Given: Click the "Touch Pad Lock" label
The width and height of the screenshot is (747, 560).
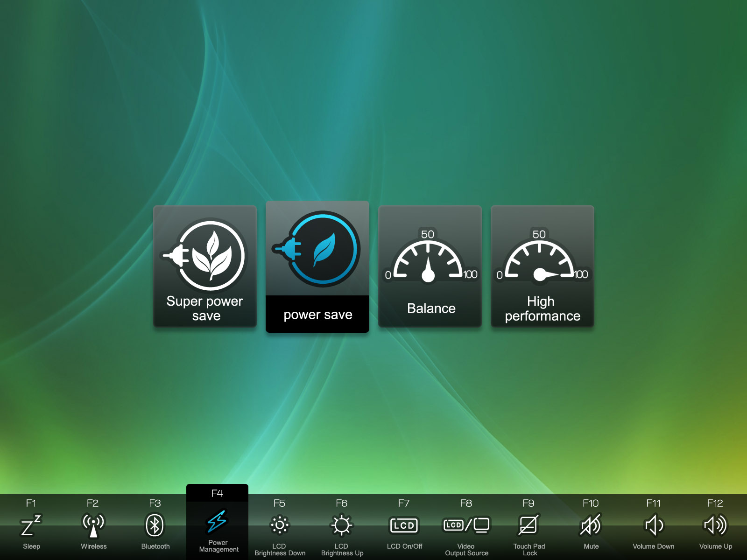Looking at the screenshot, I should click(x=529, y=550).
